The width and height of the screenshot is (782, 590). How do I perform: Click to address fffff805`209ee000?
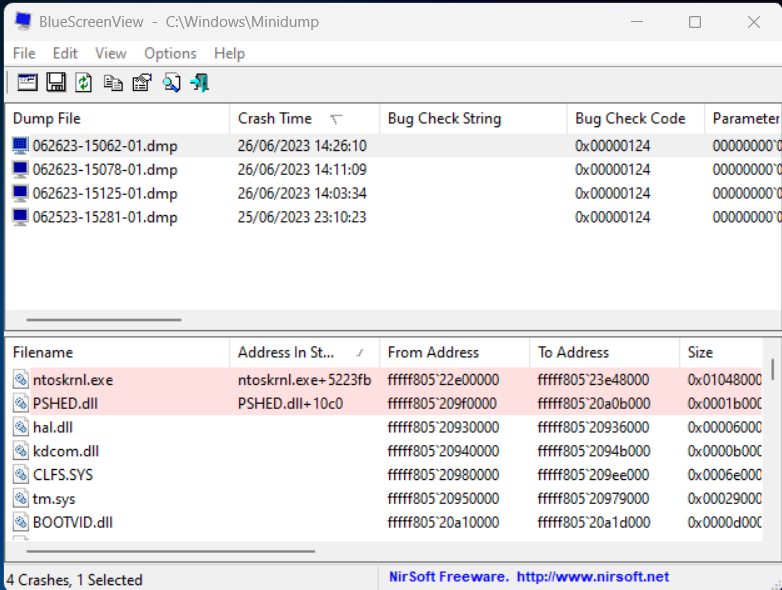coord(593,475)
